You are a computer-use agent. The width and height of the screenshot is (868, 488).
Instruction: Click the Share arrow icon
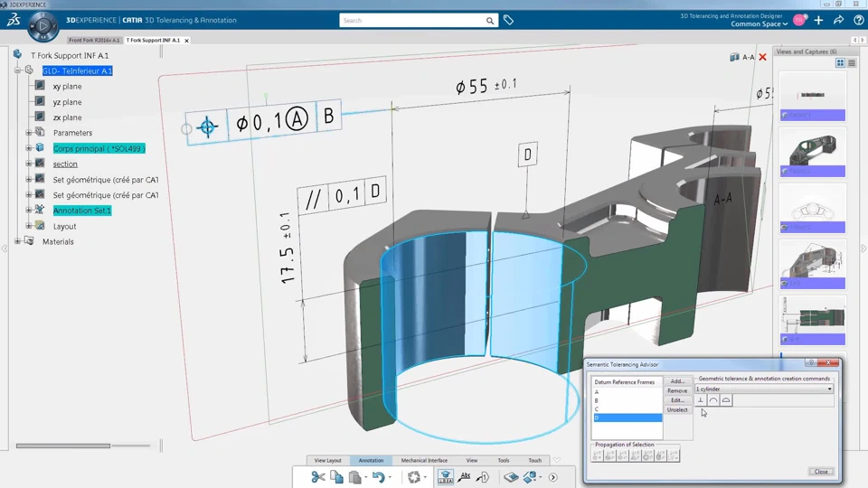839,21
